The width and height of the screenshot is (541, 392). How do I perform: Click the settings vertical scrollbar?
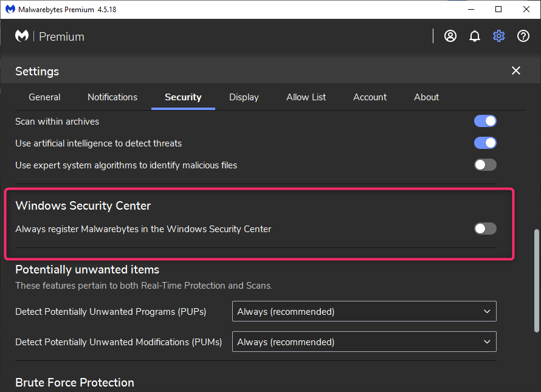click(537, 280)
